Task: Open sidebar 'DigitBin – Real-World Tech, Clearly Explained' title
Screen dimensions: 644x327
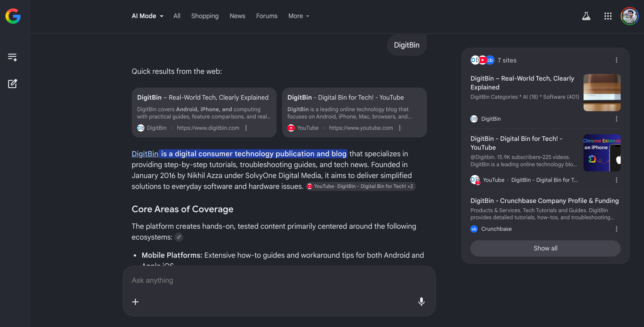Action: [522, 83]
